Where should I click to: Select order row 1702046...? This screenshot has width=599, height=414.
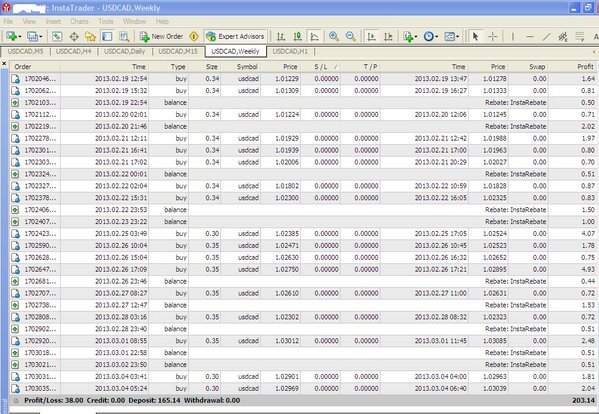click(x=303, y=79)
